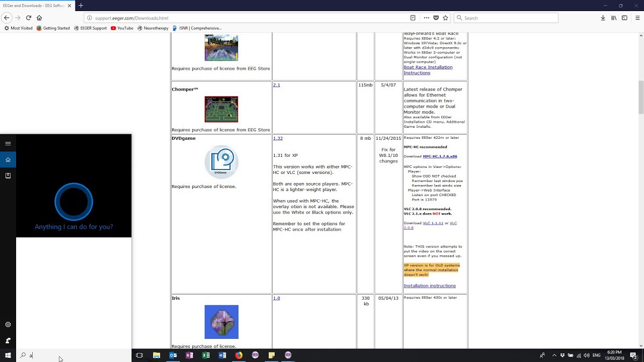
Task: Open the Downloads arrow panel
Action: 603,18
